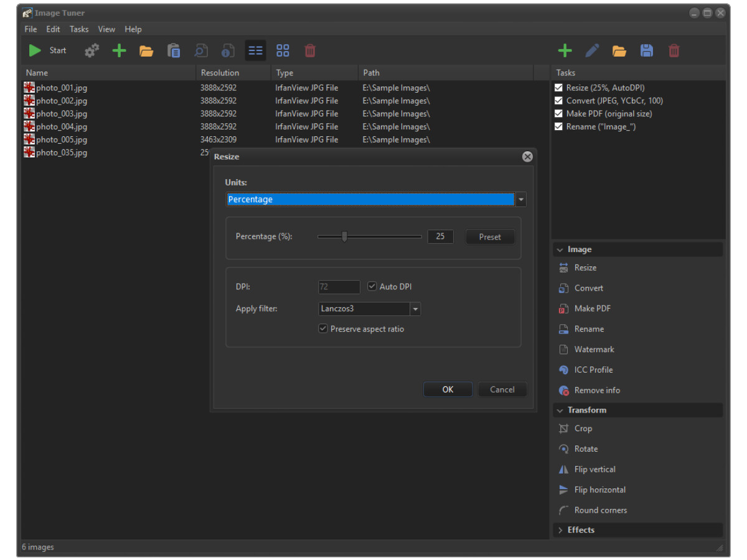
Task: Click the ICC Profile task icon
Action: click(x=564, y=370)
